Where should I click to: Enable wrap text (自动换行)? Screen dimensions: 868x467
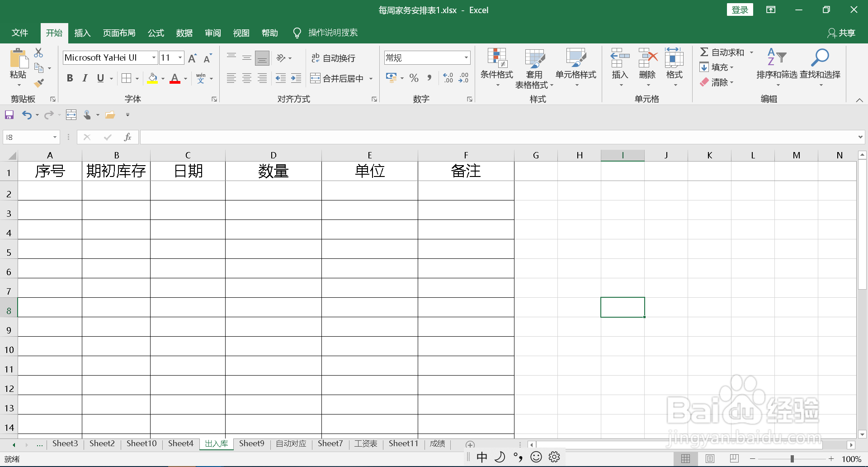333,57
